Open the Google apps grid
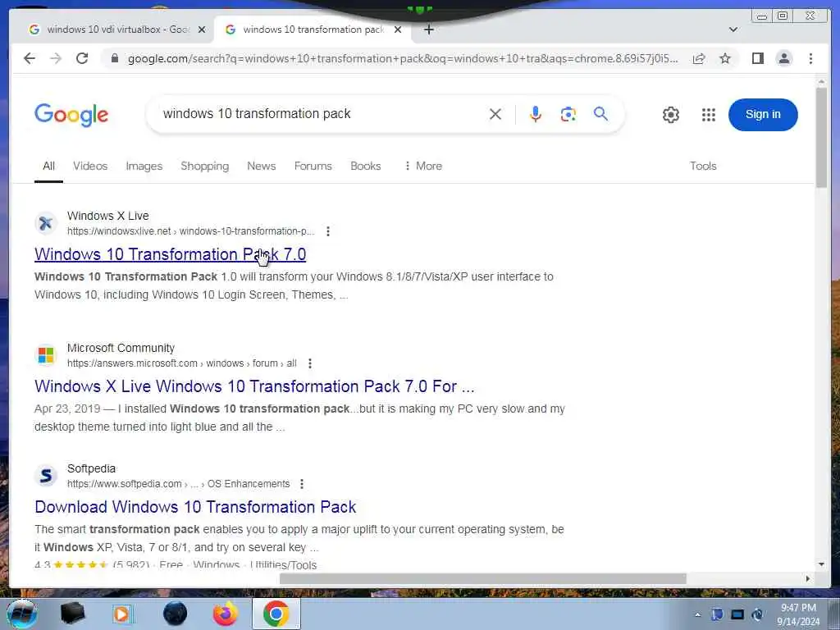Screen dimensions: 840x630 coord(709,115)
